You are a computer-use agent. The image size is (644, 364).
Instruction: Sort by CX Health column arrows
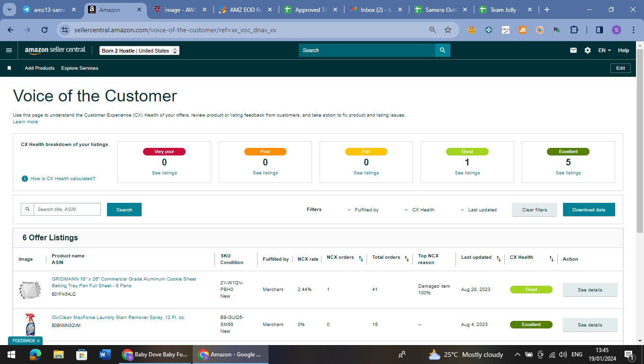(551, 259)
